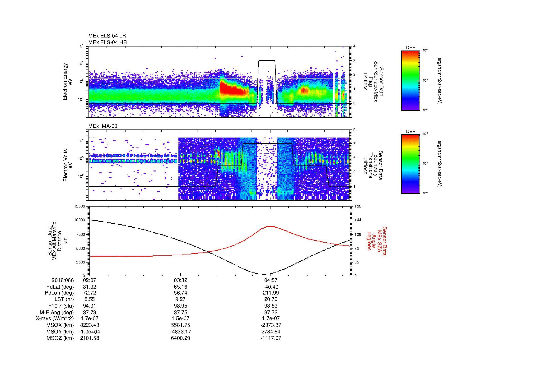
Task: Click the F10.7 value 93.89
Action: (271, 306)
